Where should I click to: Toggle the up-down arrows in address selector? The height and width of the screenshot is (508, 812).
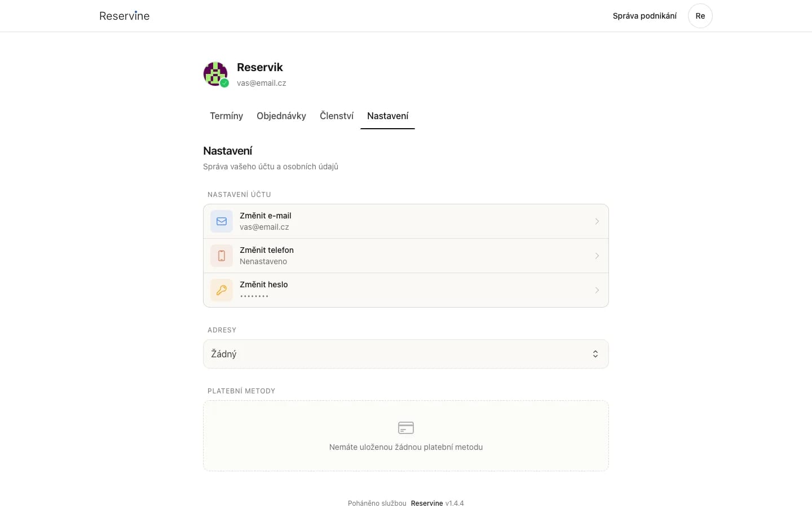(x=595, y=354)
